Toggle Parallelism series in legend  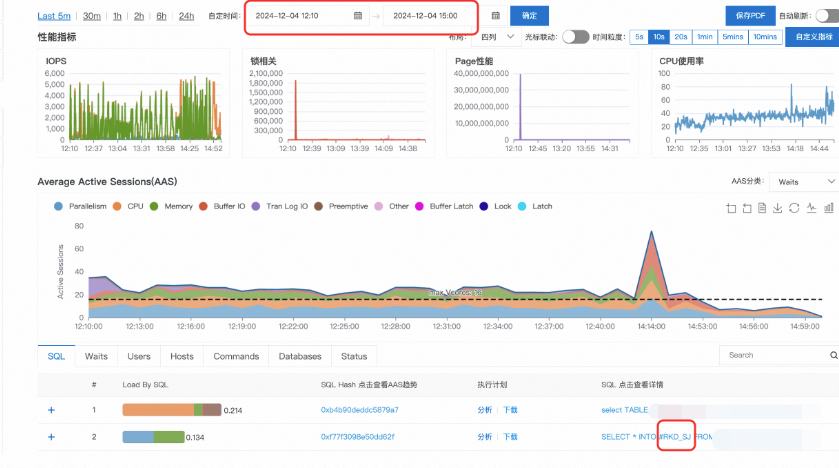click(80, 206)
